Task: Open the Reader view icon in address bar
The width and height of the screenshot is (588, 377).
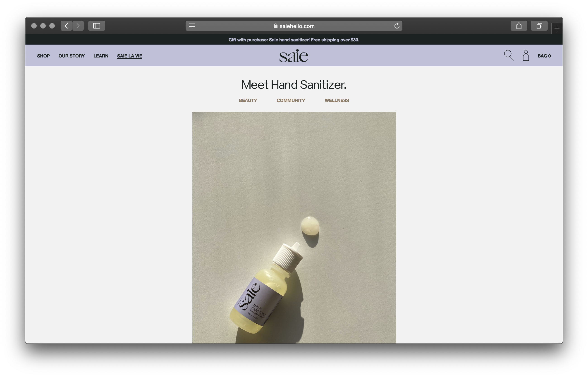Action: 192,26
